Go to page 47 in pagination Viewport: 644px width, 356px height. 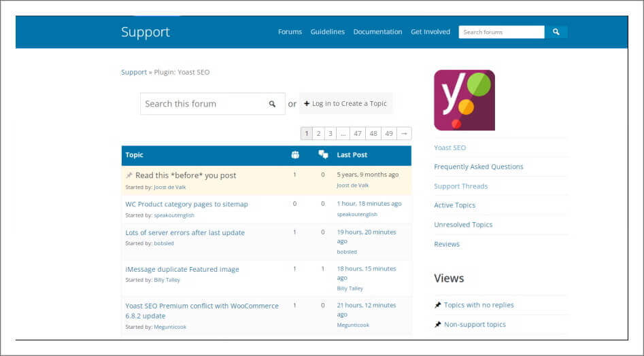(358, 133)
